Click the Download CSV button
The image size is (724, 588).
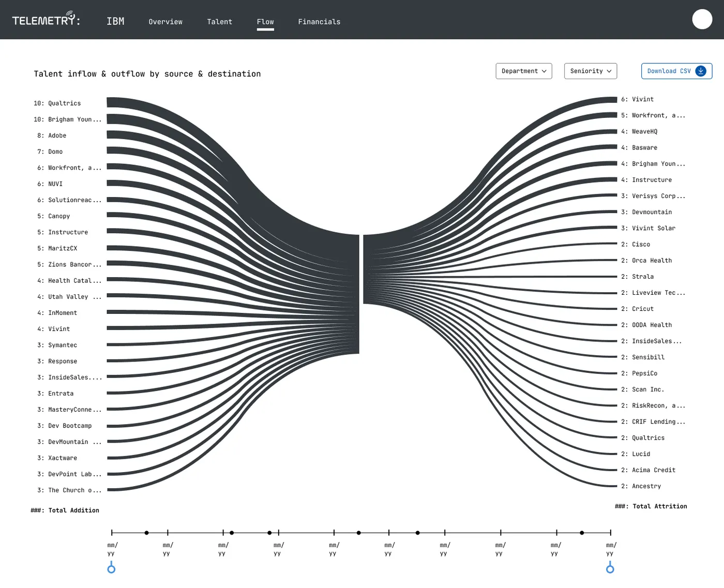pos(676,71)
